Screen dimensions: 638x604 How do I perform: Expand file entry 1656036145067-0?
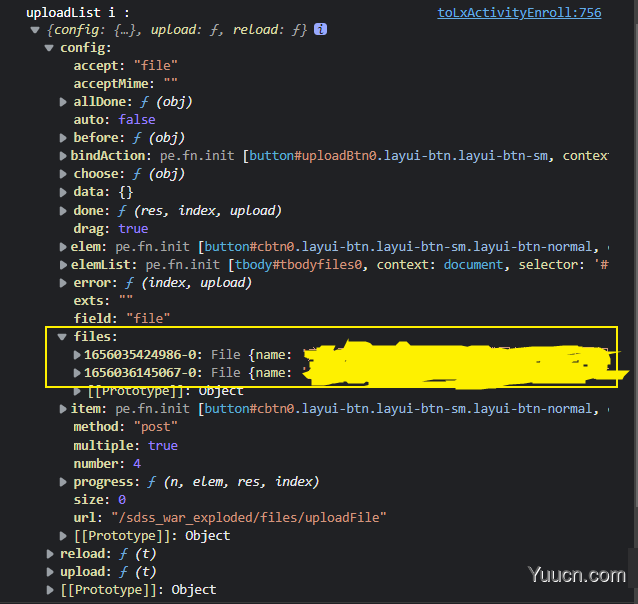point(76,373)
